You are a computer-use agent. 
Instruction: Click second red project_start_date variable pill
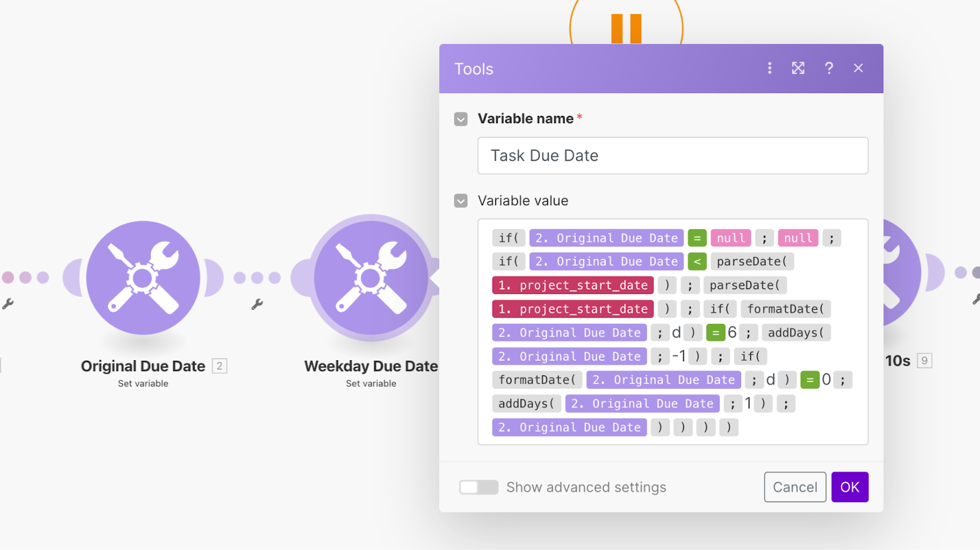tap(573, 309)
